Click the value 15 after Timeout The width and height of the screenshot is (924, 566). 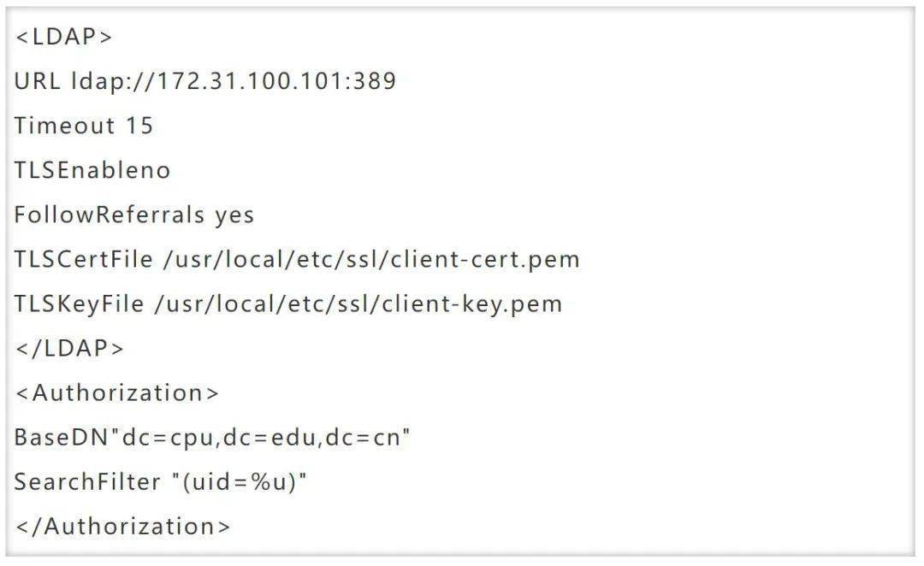tap(139, 126)
